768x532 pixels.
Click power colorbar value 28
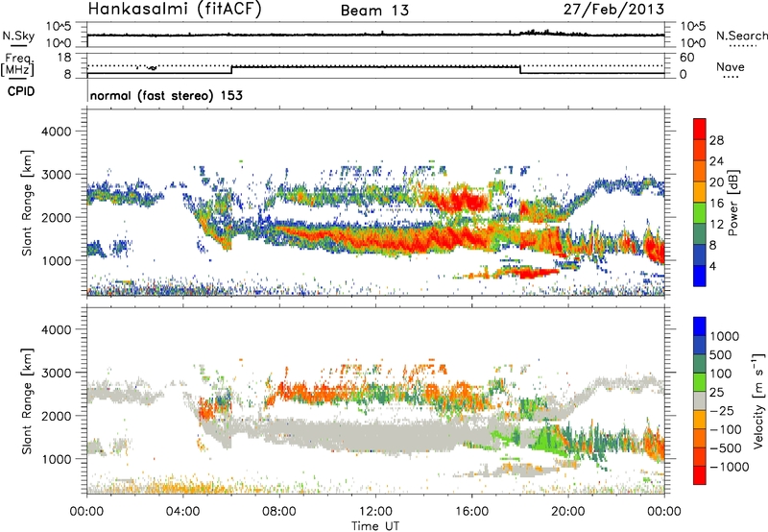[x=716, y=140]
